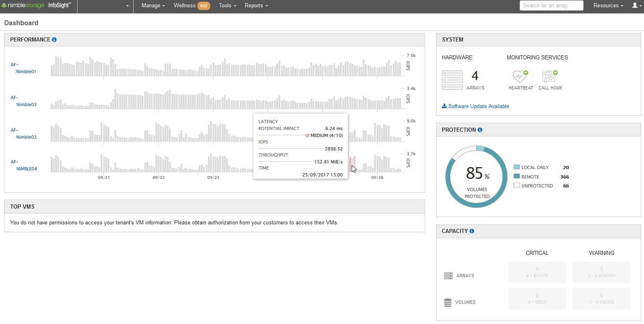Open the Wellness menu item
Image resolution: width=644 pixels, height=324 pixels.
[184, 6]
